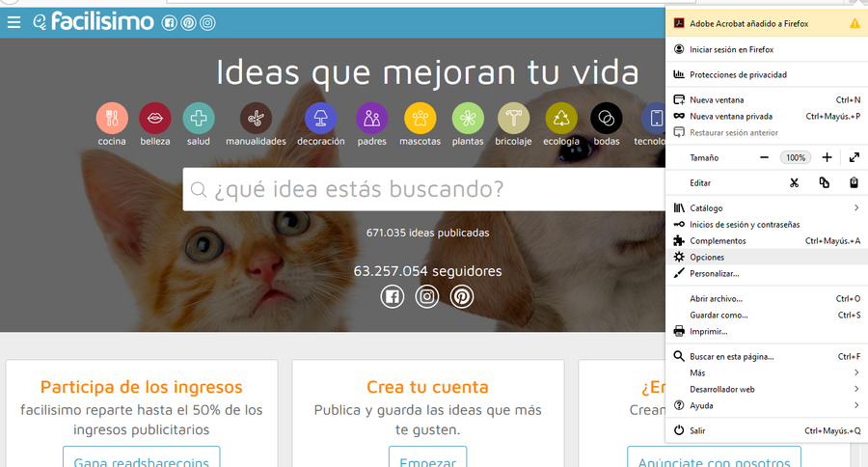
Task: Click the ¿qué idea estás buscando? search field
Action: 424,189
